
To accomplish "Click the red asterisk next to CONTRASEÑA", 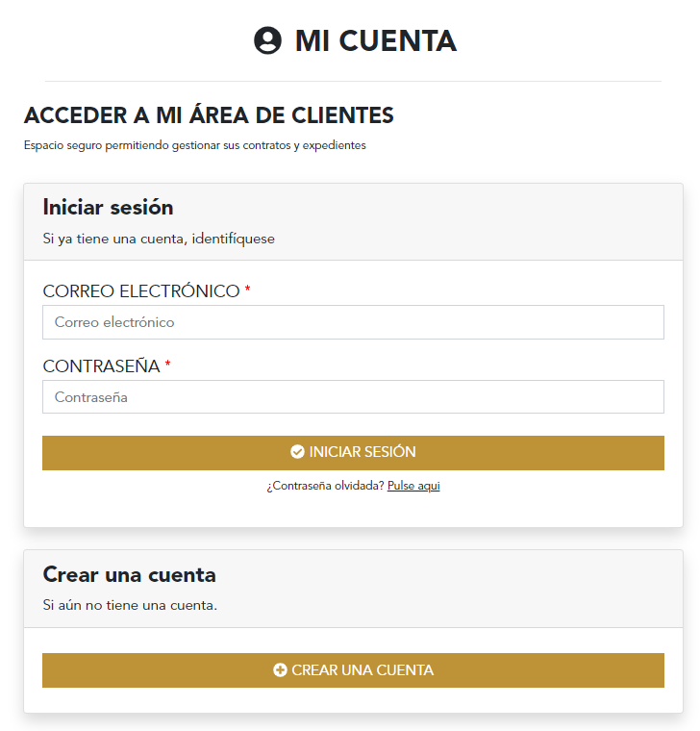I will [167, 365].
